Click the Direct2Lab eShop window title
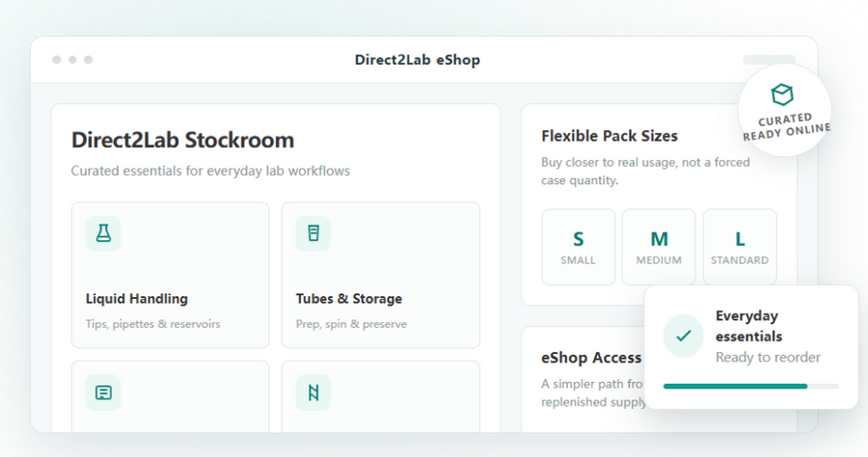Image resolution: width=868 pixels, height=457 pixels. [x=418, y=60]
